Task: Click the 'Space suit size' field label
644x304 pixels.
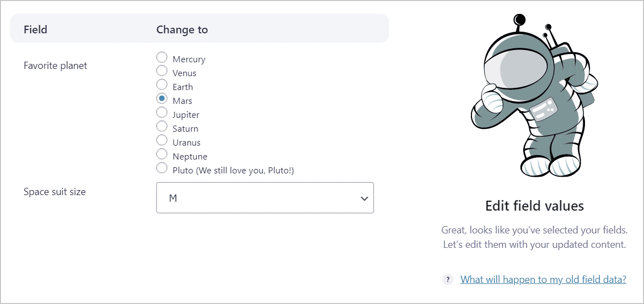Action: (55, 192)
